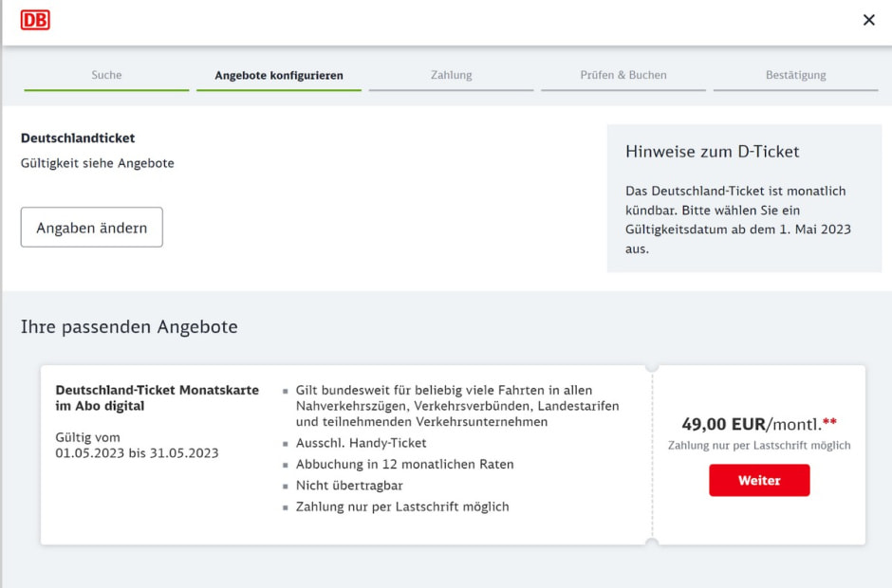Click the Ausschl. Handy-Ticket bullet point
Image resolution: width=892 pixels, height=588 pixels.
click(x=361, y=443)
